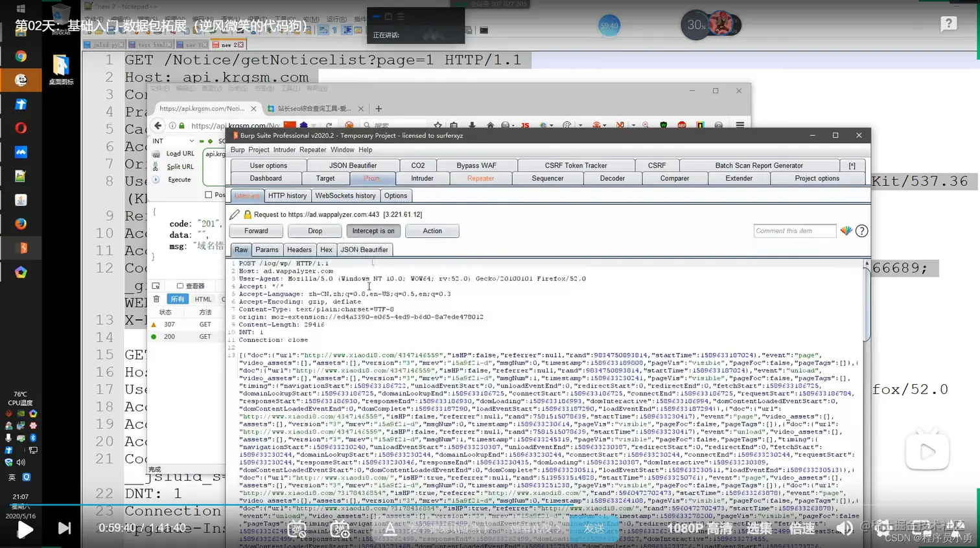Click the Burp request pane vertical scrollbar

pos(867,304)
